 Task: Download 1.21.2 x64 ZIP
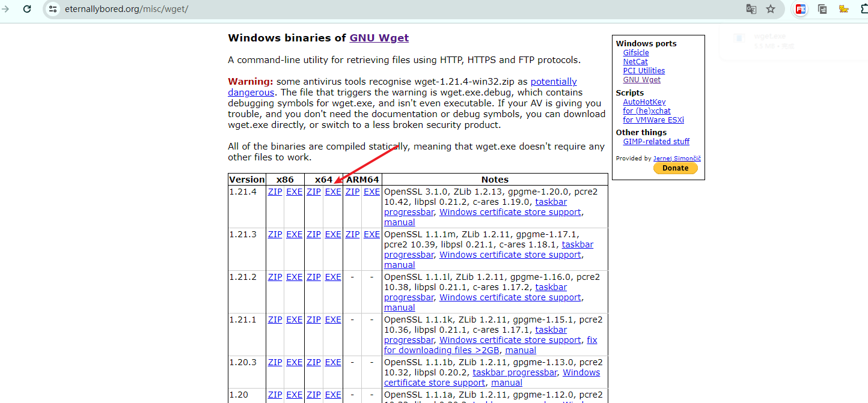pyautogui.click(x=314, y=277)
